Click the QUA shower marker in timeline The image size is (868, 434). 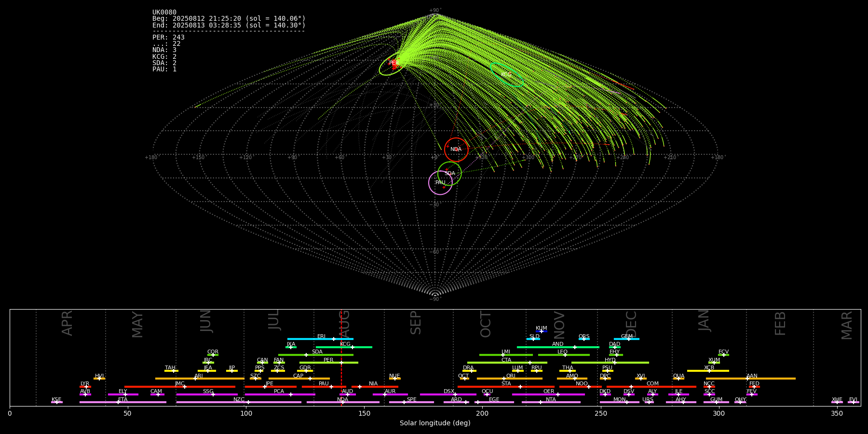click(678, 379)
